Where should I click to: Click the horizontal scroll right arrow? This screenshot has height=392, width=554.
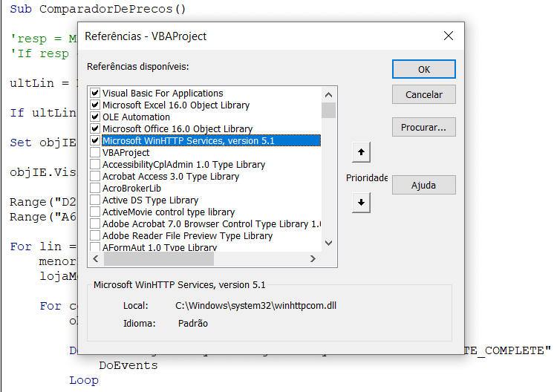point(313,259)
